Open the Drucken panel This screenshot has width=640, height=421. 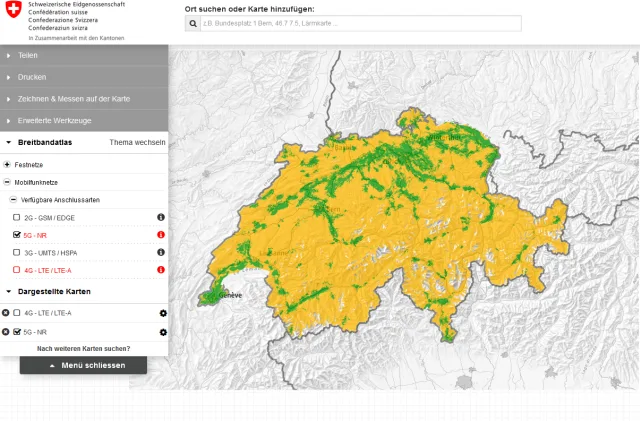[32, 76]
